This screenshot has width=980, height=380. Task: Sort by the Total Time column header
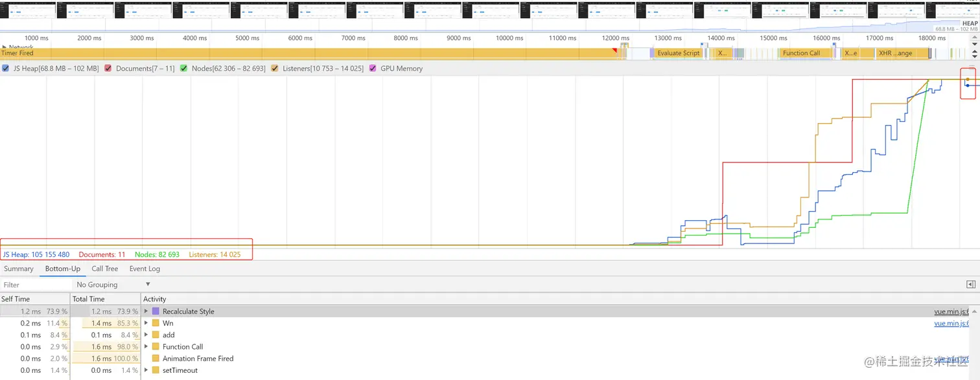tap(105, 299)
